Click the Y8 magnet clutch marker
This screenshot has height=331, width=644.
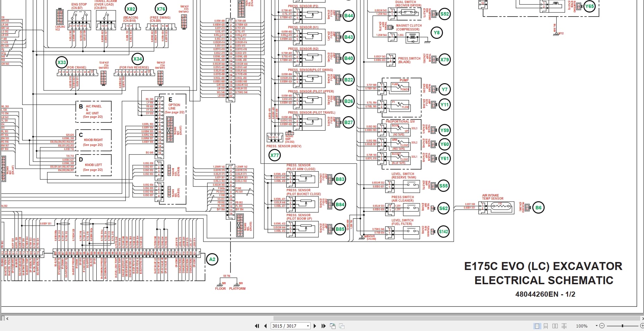[437, 33]
